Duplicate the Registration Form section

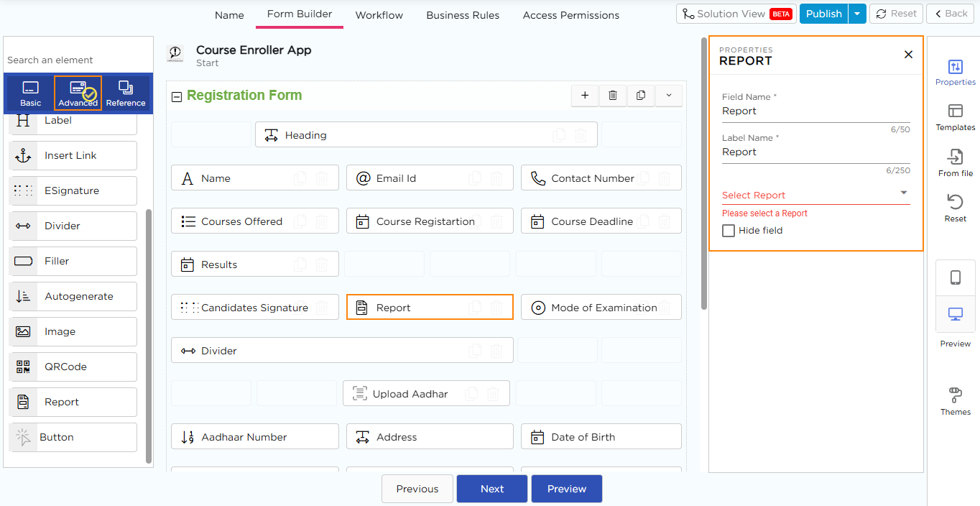pyautogui.click(x=641, y=96)
